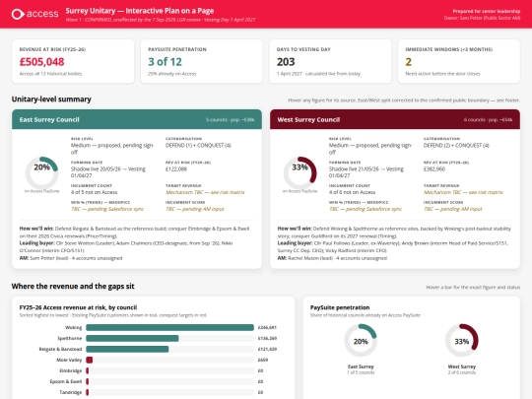Open West Surrey 'Mechanism TBC — see risk matrix' link

[x=463, y=192]
